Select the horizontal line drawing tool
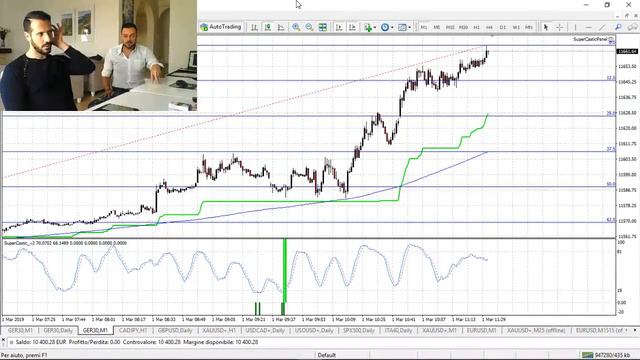Screen dimensions: 640x360 588,27
